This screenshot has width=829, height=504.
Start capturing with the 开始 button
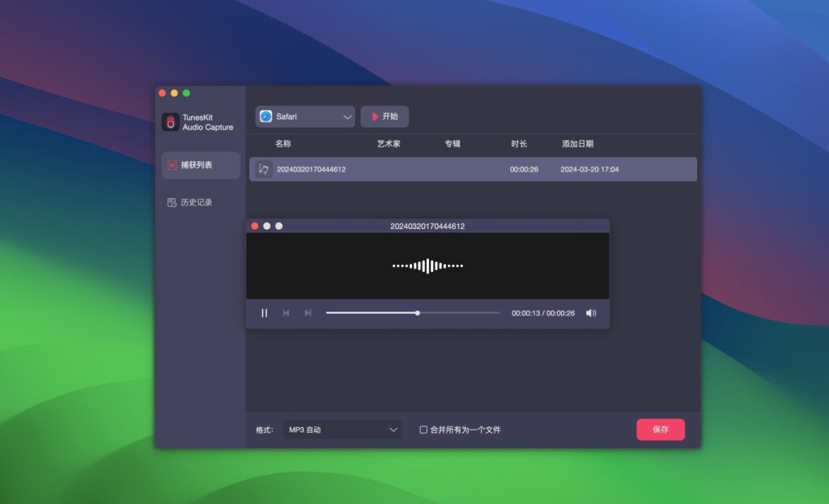(385, 116)
